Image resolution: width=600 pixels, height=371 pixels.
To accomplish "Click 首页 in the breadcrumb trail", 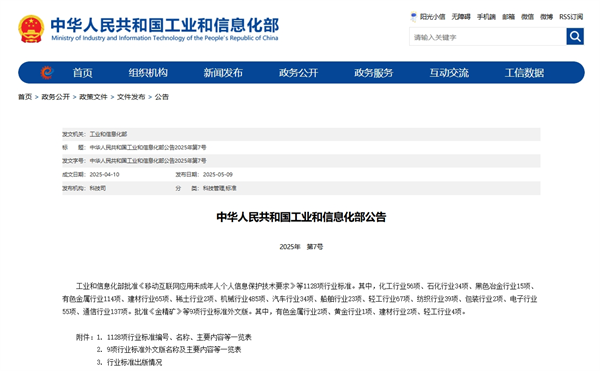I will tap(25, 97).
